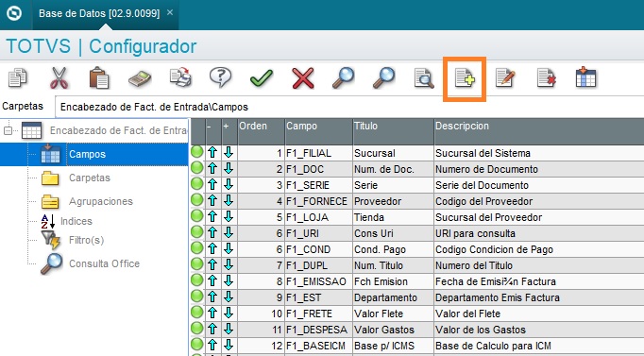Click the green status dot of F1_DUPL
644x356 pixels.
point(197,264)
